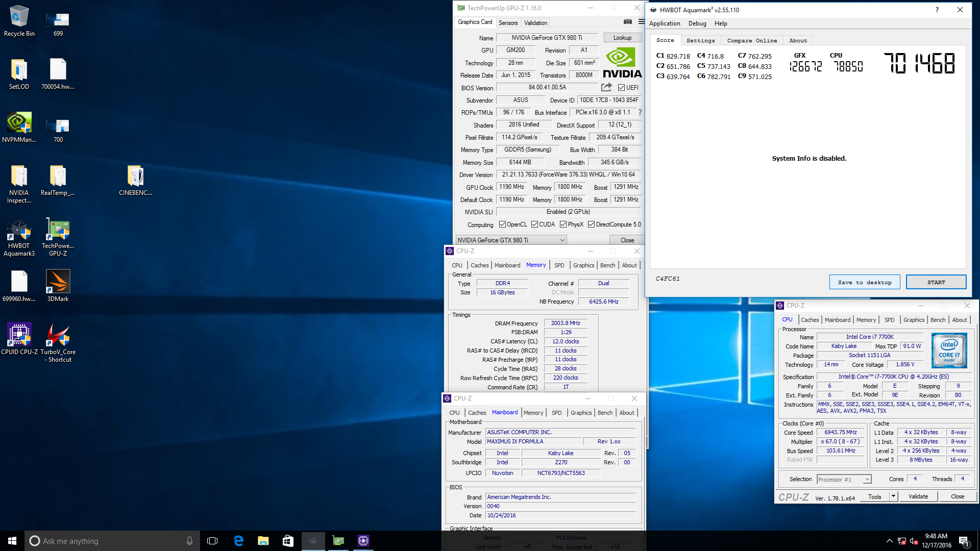Screen dimensions: 980x551
Task: Open the CINEBENCH folder icon
Action: [135, 180]
